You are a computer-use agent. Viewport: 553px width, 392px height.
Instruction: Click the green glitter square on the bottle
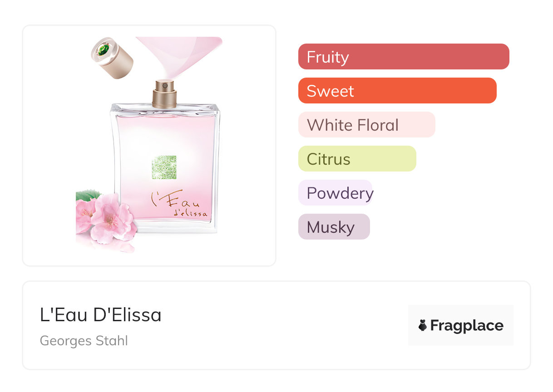point(164,167)
